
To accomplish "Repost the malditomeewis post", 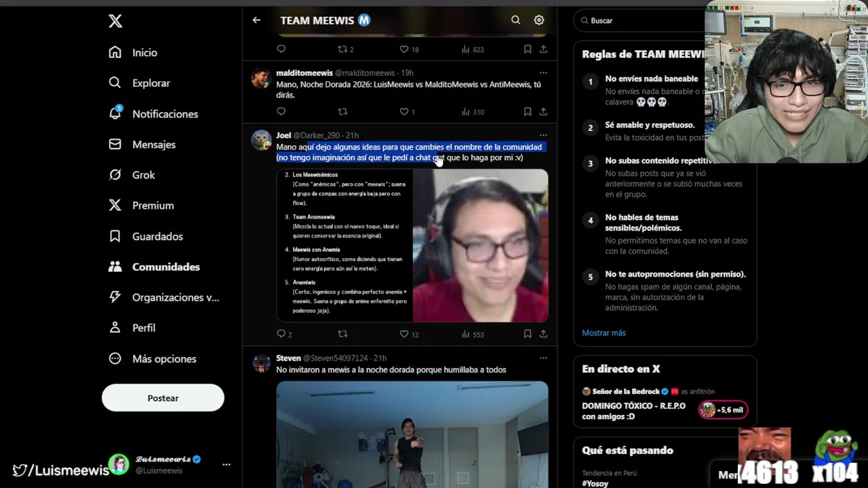I will click(342, 111).
